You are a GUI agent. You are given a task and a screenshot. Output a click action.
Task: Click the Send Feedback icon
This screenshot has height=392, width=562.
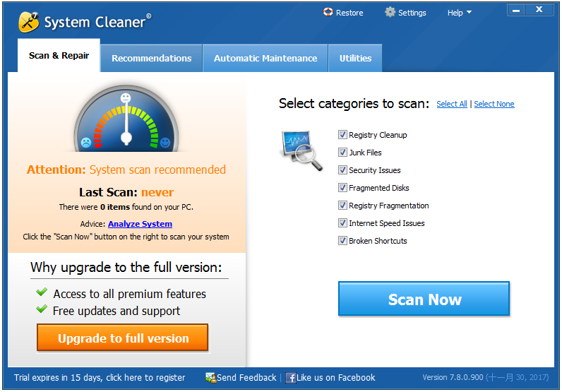coord(210,377)
